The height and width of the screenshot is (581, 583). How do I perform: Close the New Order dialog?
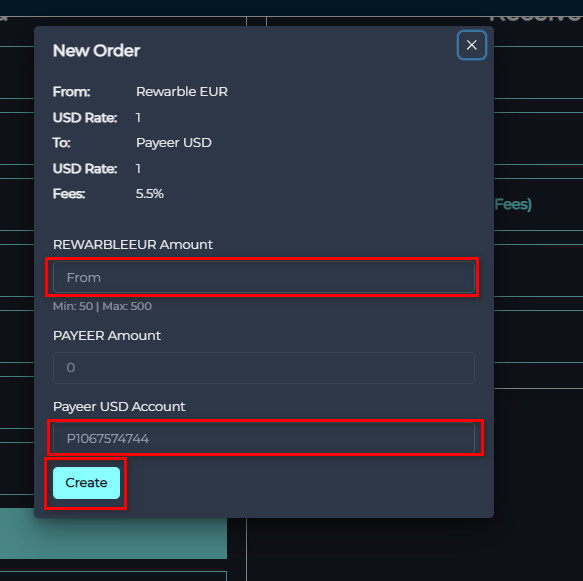471,45
